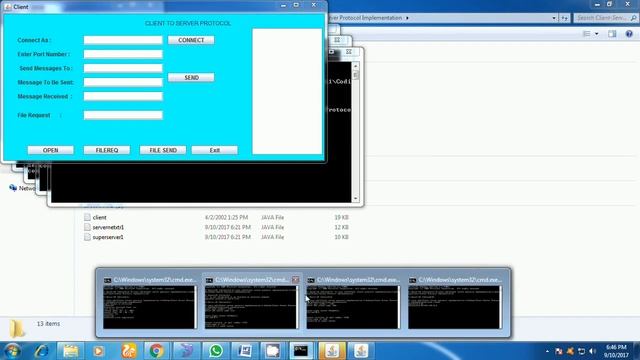The image size is (640, 360).
Task: Expand the Explorer address bar history dropdown
Action: point(554,18)
